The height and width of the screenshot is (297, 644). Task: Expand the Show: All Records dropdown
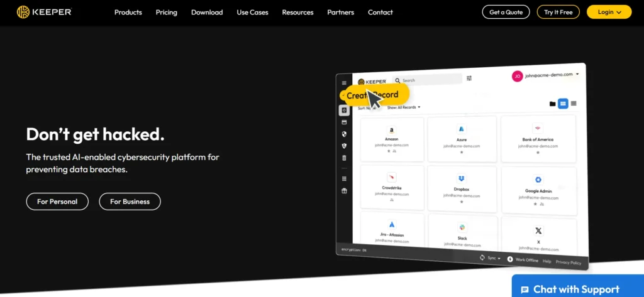tap(404, 107)
